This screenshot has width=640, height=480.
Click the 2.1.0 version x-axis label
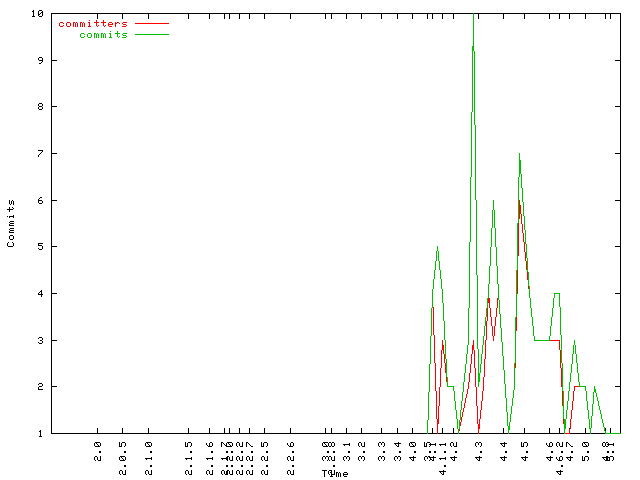pyautogui.click(x=149, y=453)
